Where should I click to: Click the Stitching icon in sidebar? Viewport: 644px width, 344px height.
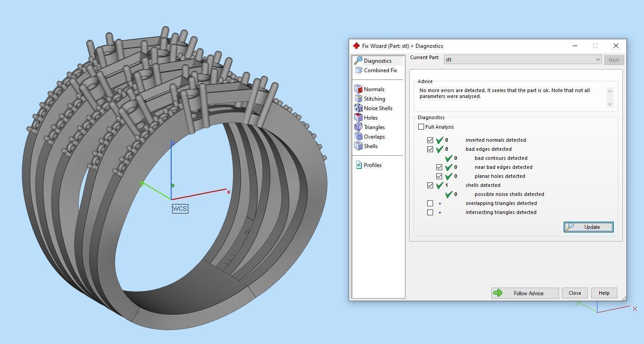(x=359, y=99)
